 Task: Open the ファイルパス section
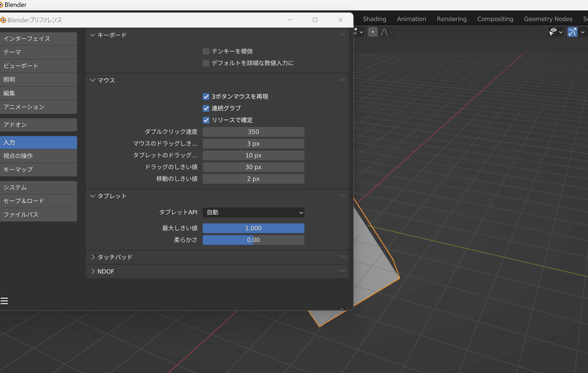[38, 215]
